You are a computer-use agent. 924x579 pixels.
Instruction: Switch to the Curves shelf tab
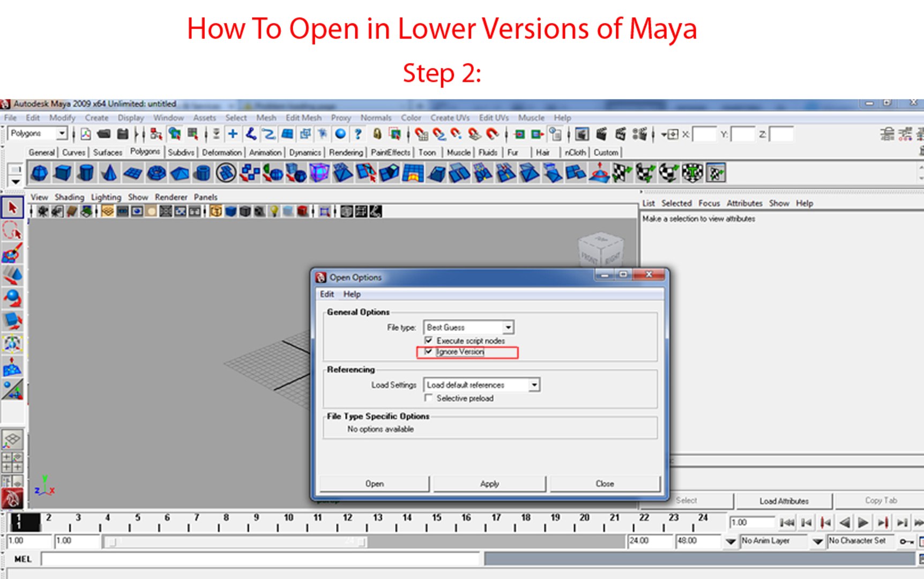pyautogui.click(x=73, y=152)
